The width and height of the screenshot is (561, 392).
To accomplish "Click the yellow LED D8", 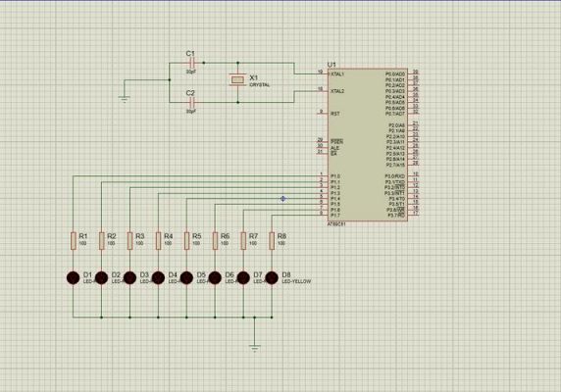I will 272,277.
